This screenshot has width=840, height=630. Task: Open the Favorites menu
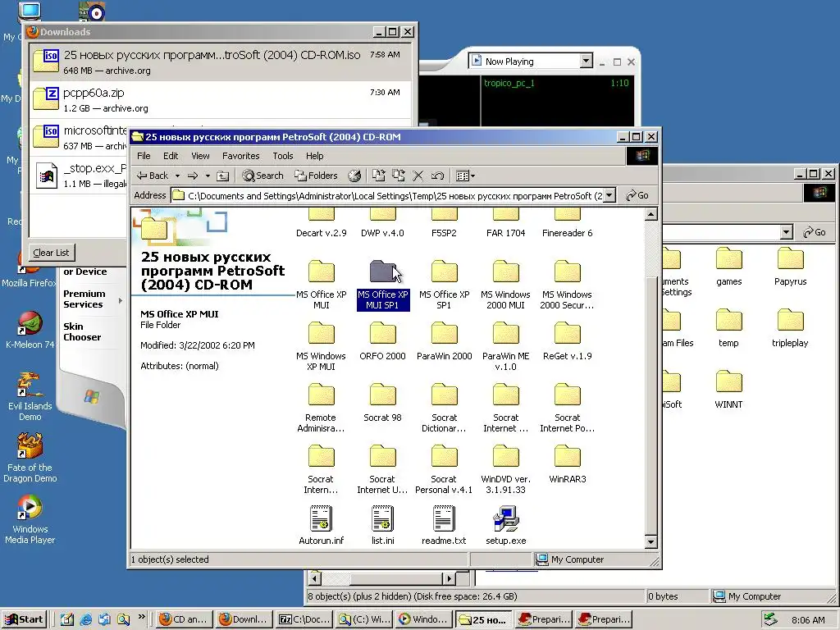240,156
